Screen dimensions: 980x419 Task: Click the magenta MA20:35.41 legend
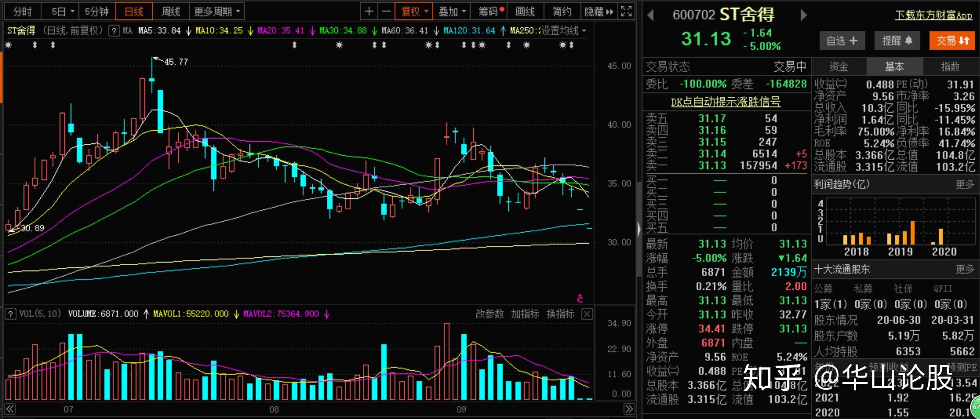tap(281, 31)
